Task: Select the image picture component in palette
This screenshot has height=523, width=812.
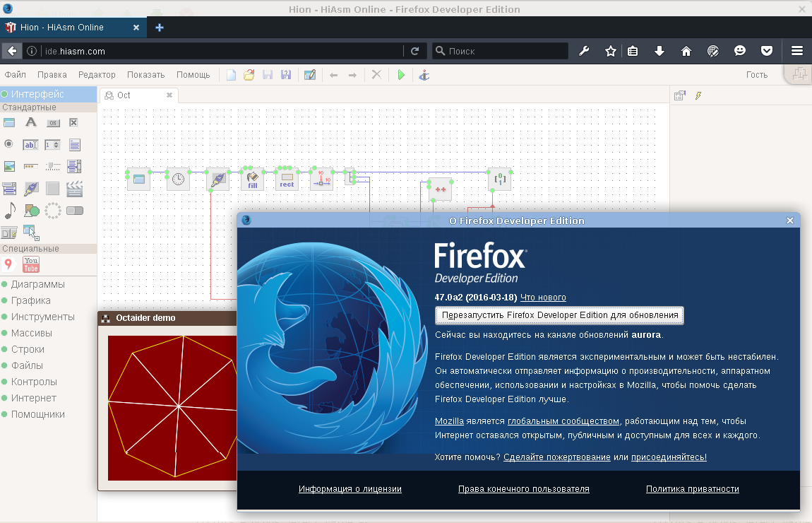Action: tap(9, 166)
